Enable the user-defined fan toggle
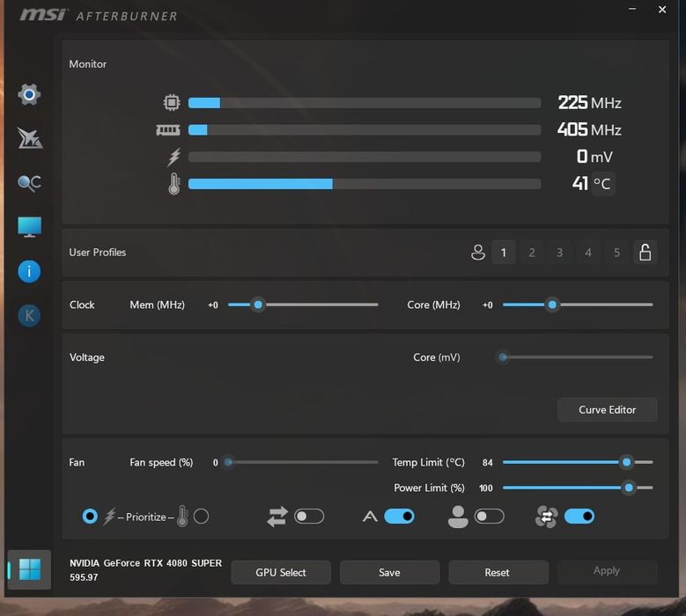Viewport: 686px width, 616px height. pyautogui.click(x=489, y=517)
